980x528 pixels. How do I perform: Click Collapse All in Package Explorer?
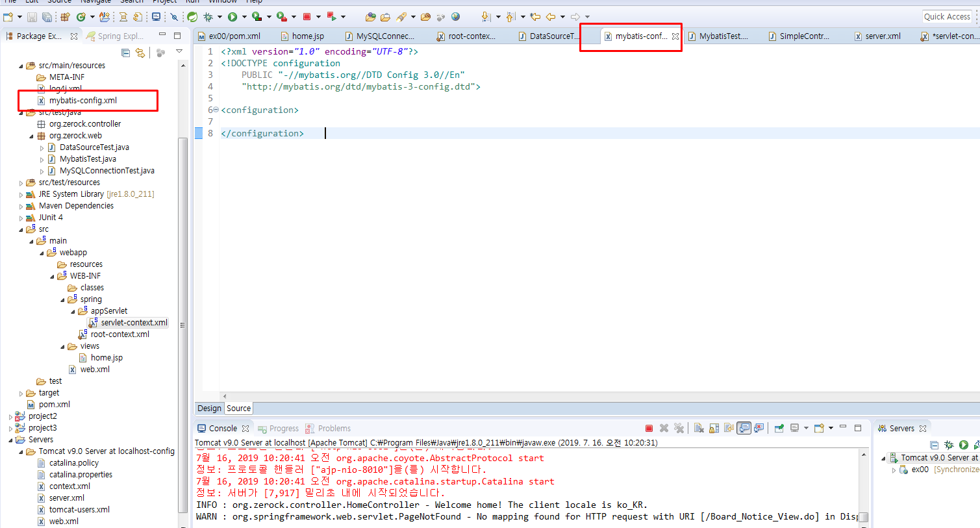(125, 53)
